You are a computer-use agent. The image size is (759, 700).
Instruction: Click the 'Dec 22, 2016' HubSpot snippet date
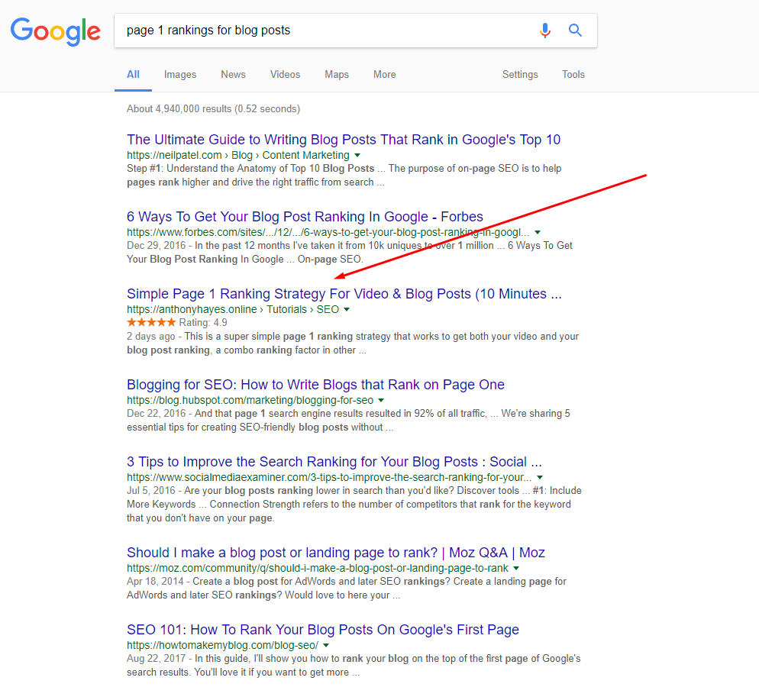pyautogui.click(x=157, y=414)
